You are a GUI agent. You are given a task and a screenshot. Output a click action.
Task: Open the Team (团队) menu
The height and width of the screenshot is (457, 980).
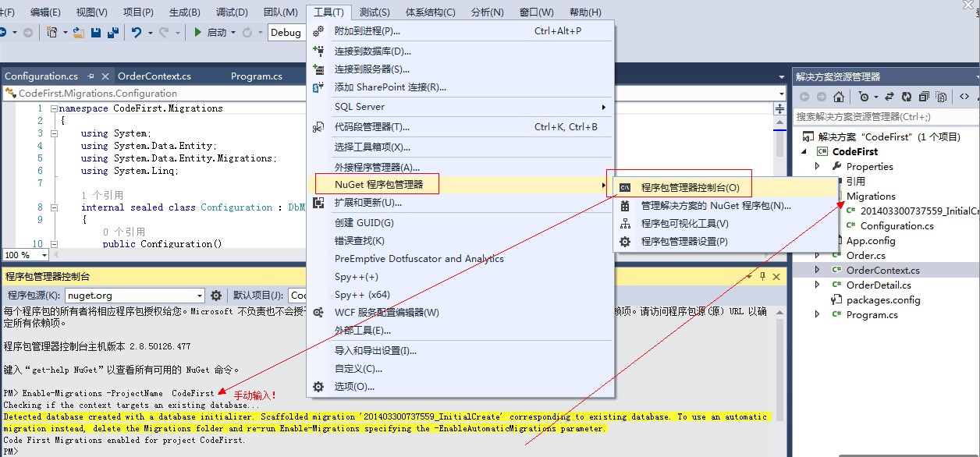280,12
